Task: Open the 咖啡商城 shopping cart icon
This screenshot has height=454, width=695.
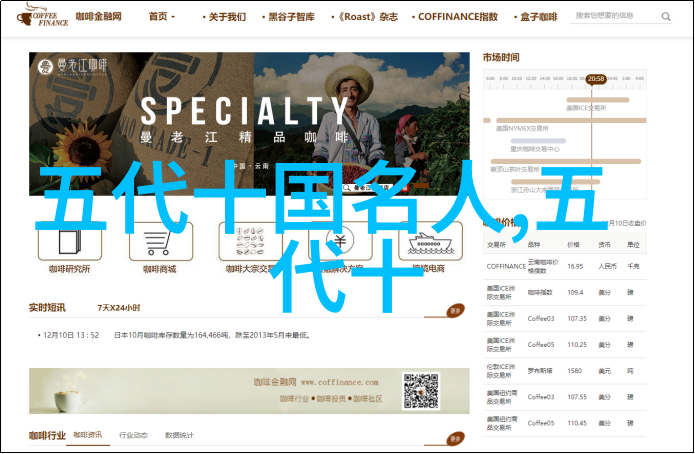Action: tap(161, 242)
